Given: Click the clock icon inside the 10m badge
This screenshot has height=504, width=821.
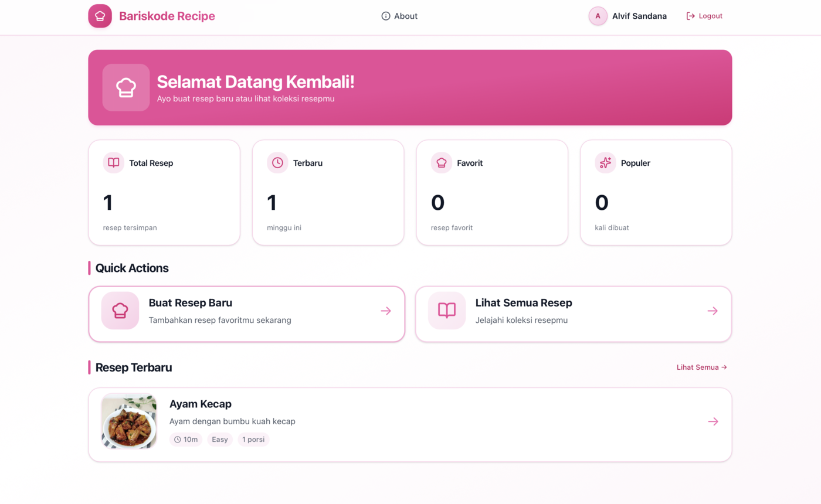Looking at the screenshot, I should pos(177,439).
